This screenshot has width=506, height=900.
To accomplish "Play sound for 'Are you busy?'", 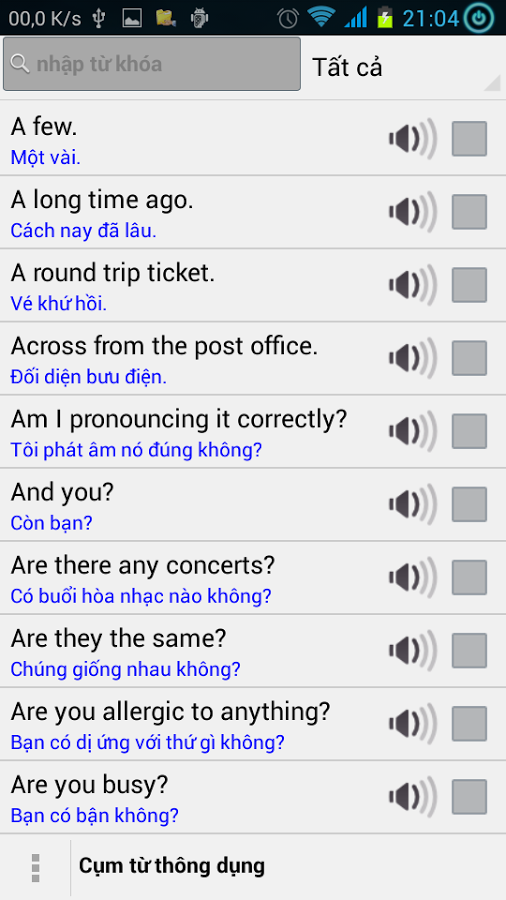I will (x=413, y=797).
